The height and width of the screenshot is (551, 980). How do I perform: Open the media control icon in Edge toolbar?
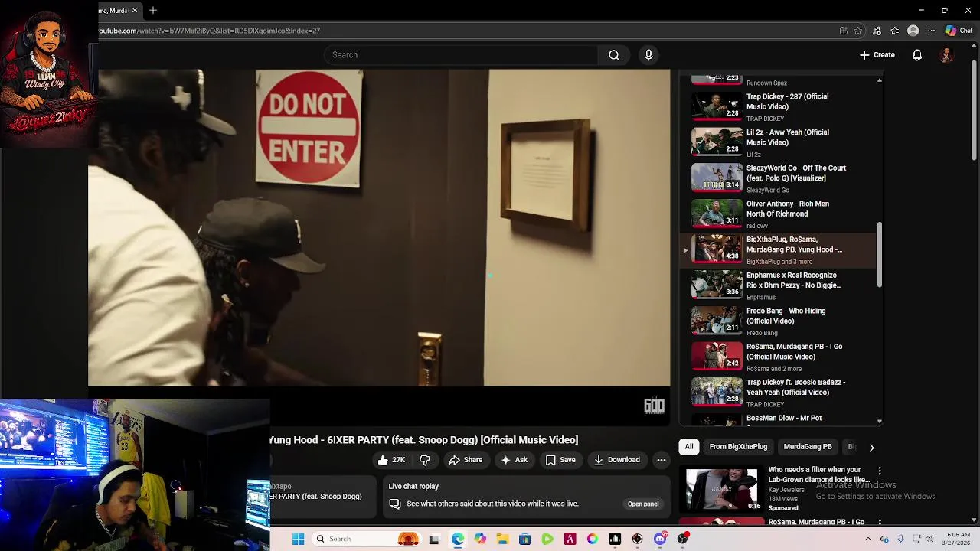[x=877, y=31]
